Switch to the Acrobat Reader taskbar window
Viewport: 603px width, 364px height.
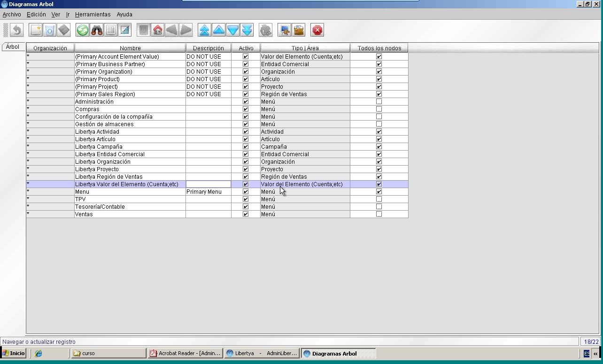(x=186, y=353)
